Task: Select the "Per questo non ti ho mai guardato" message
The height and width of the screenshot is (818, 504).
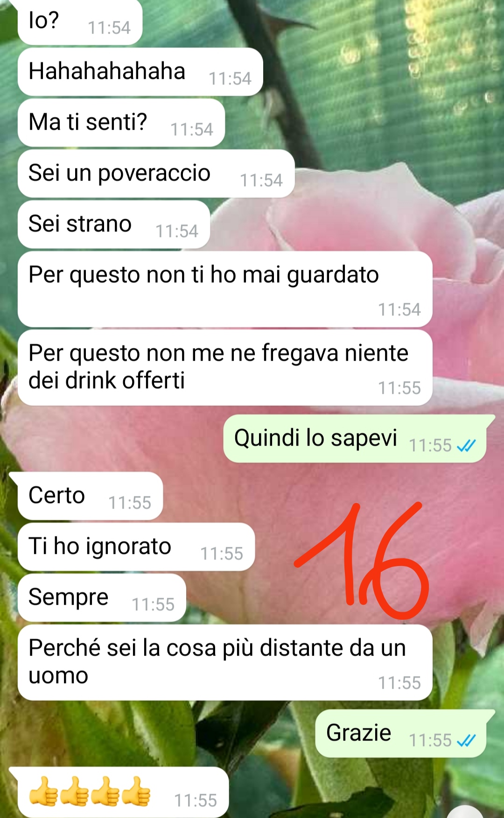Action: (x=225, y=289)
